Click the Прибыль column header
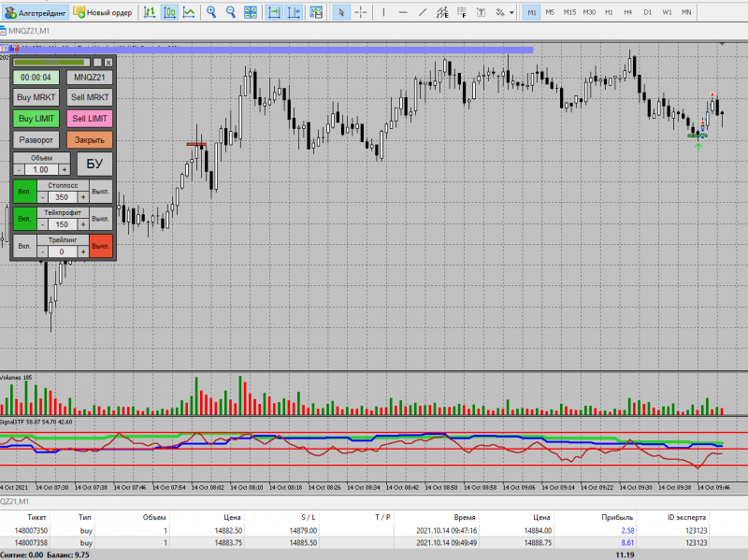The width and height of the screenshot is (748, 560). (x=617, y=517)
